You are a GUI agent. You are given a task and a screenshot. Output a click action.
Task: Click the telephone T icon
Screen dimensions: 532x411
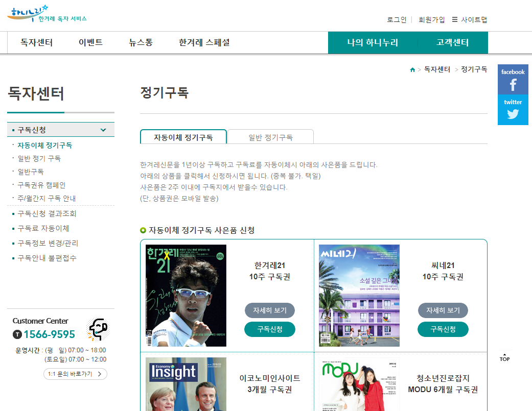tap(17, 334)
